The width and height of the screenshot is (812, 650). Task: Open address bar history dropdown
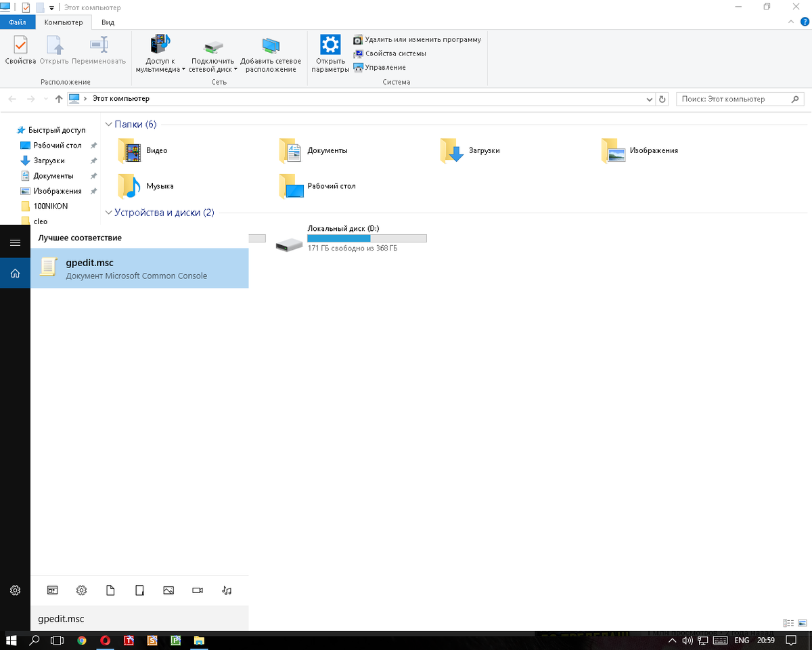click(650, 99)
